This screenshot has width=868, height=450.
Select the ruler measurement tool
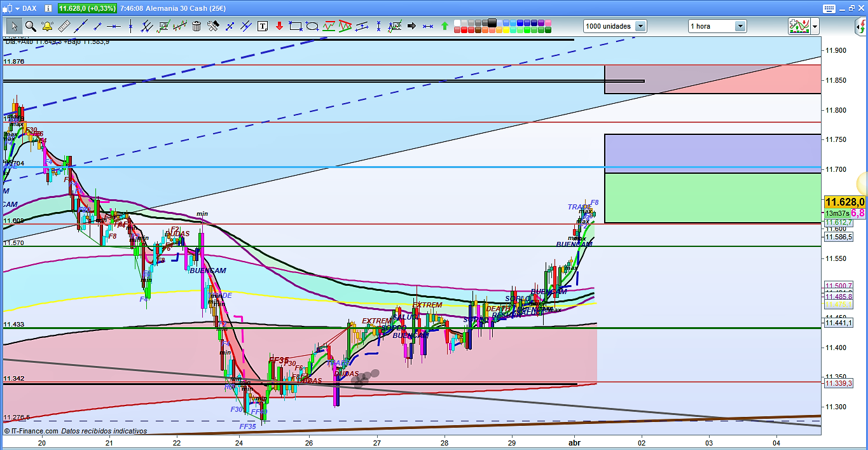(x=64, y=26)
